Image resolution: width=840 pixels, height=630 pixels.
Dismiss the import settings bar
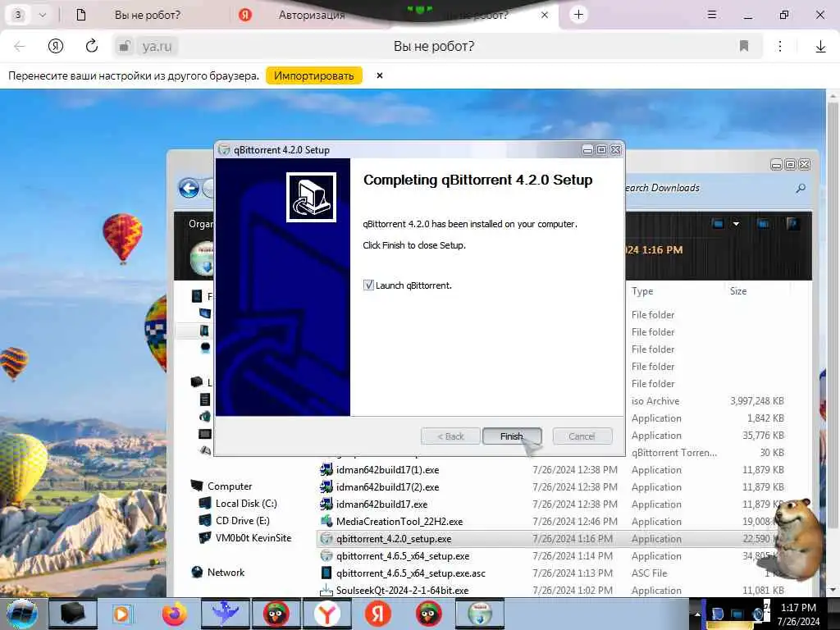pyautogui.click(x=379, y=75)
